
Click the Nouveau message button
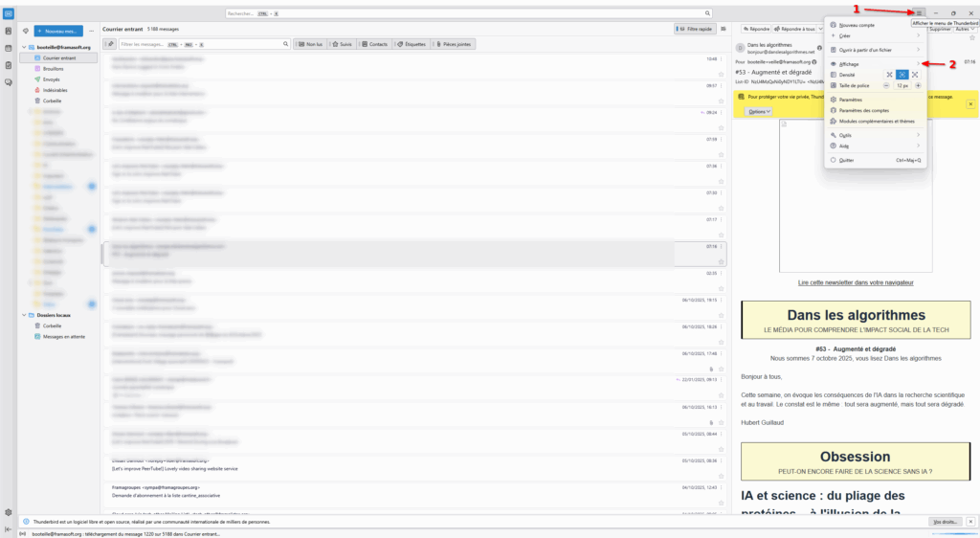[x=58, y=31]
